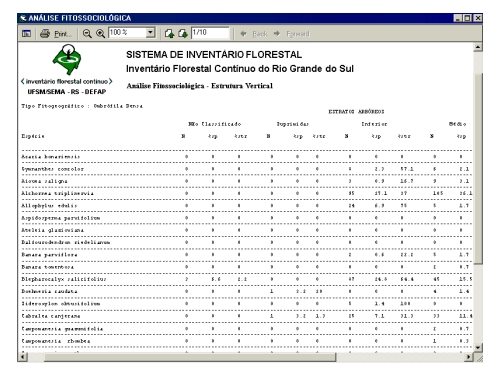Image resolution: width=500 pixels, height=376 pixels.
Task: Click the 'Espécie' column header
Action: (33, 136)
